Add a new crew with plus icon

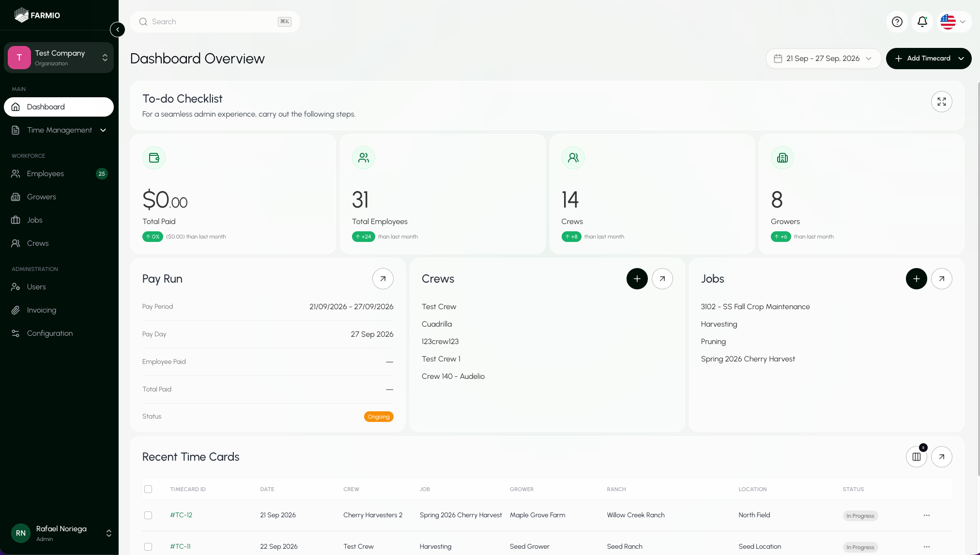click(637, 279)
